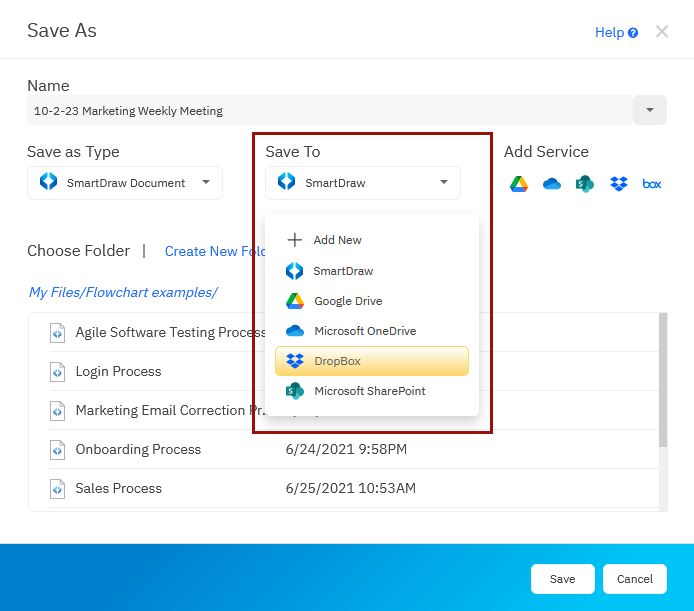Click Agile Software Testing Process file icon

click(x=58, y=333)
